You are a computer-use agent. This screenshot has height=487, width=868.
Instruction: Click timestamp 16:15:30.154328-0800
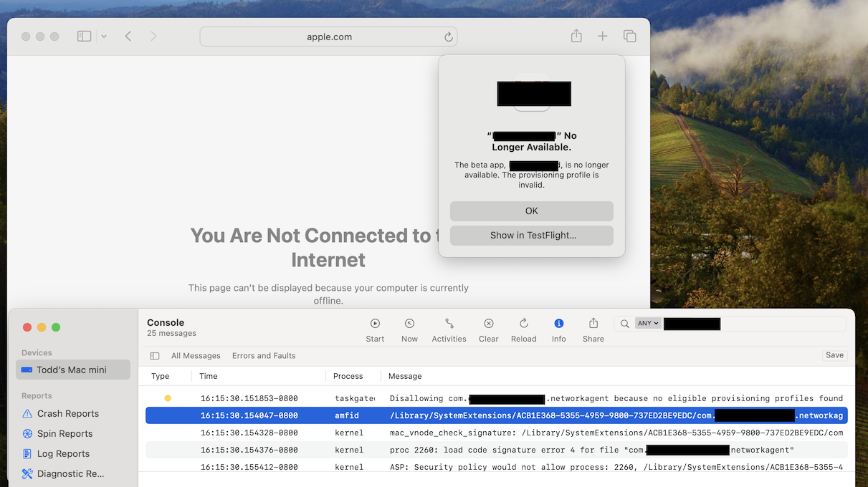pos(249,433)
